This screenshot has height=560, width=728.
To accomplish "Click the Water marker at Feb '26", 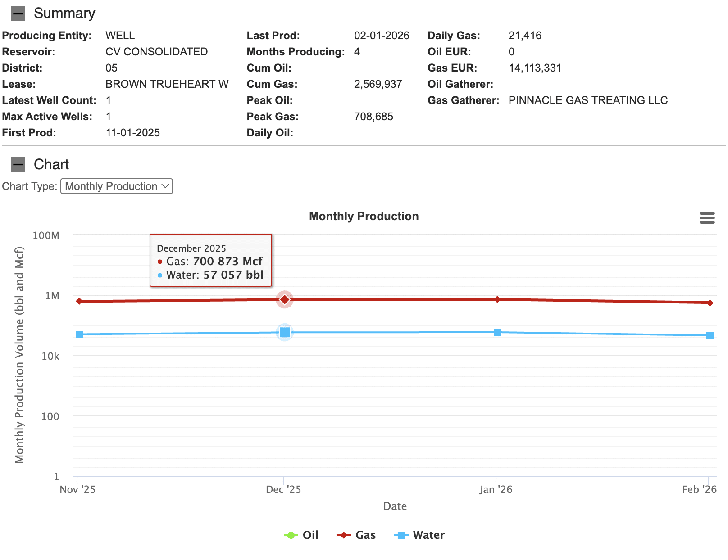I will pyautogui.click(x=710, y=335).
